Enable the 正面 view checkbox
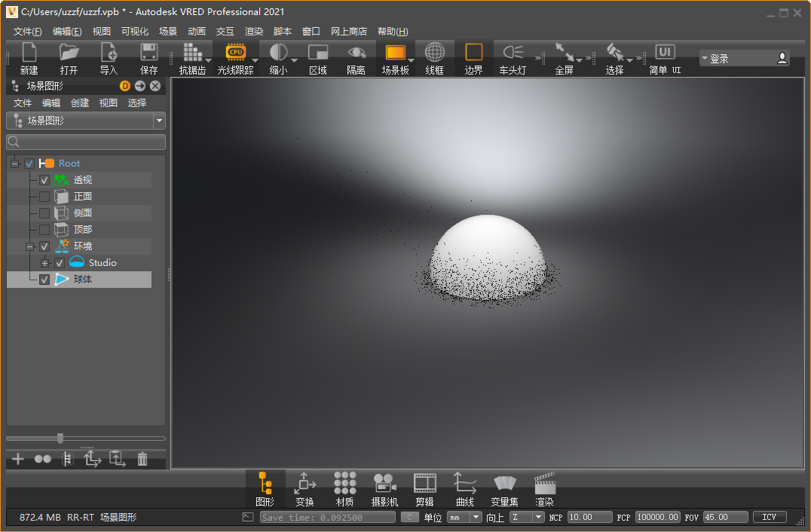Viewport: 811px width, 532px height. coord(44,196)
